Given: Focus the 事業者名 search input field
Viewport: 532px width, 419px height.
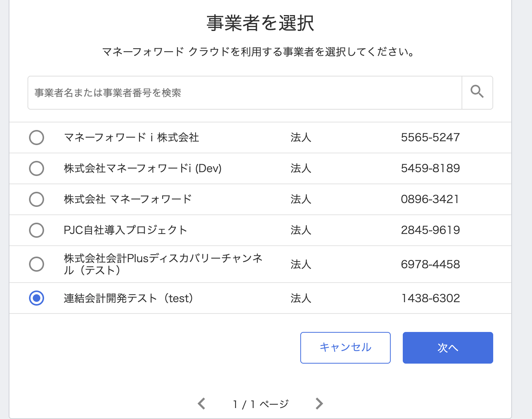Looking at the screenshot, I should (245, 93).
